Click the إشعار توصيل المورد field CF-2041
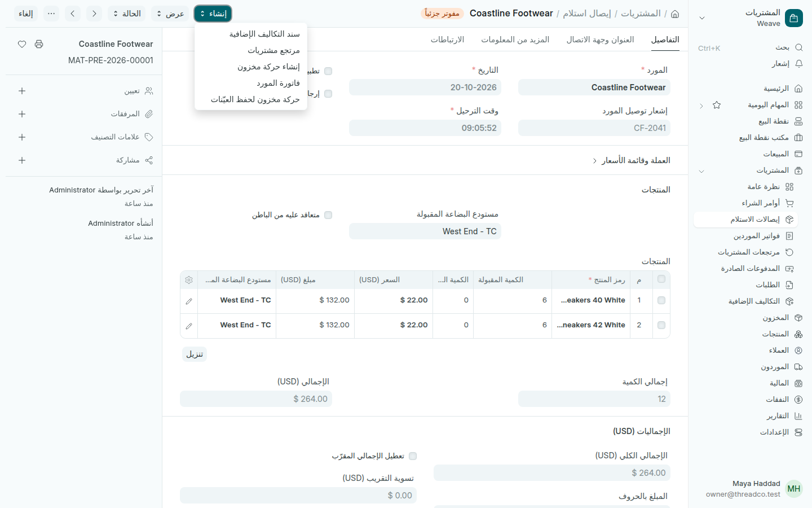 [x=594, y=128]
